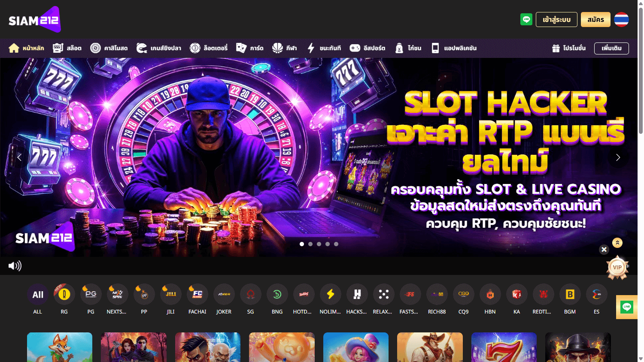
Task: Dismiss the banner with the X button
Action: (604, 249)
